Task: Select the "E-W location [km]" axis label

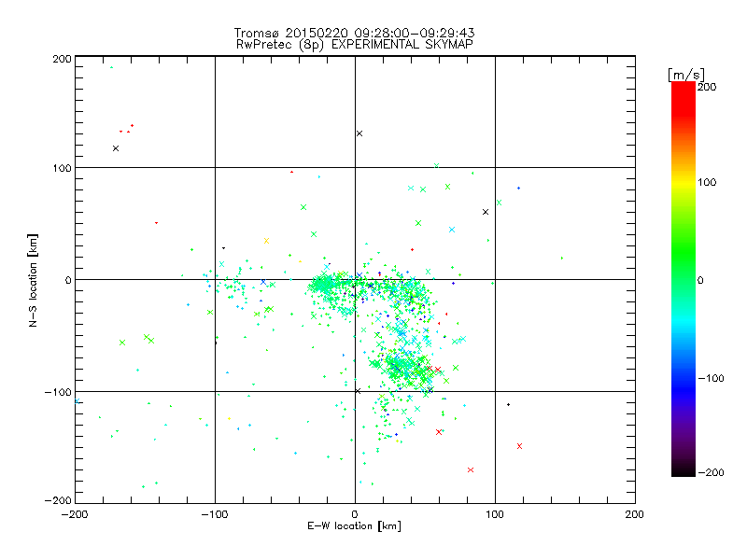Action: pyautogui.click(x=354, y=526)
